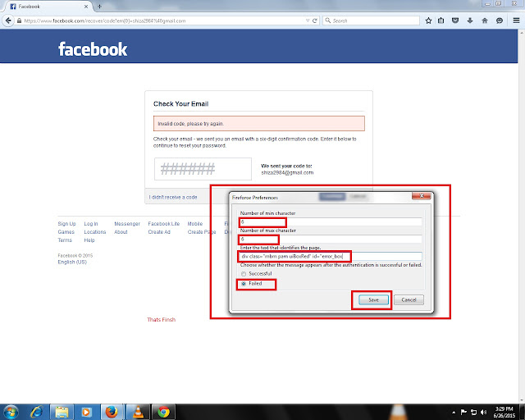Click the vertical scrollbar up arrow
Screen dimensions: 525x420
[x=522, y=33]
